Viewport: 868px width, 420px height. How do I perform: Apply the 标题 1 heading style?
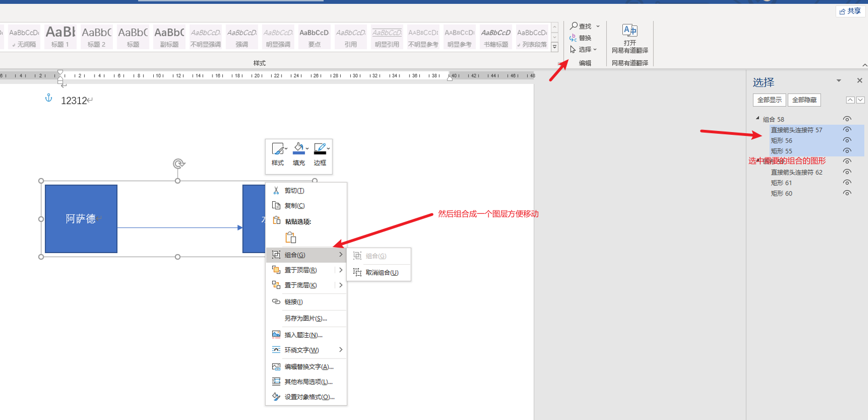click(x=60, y=36)
